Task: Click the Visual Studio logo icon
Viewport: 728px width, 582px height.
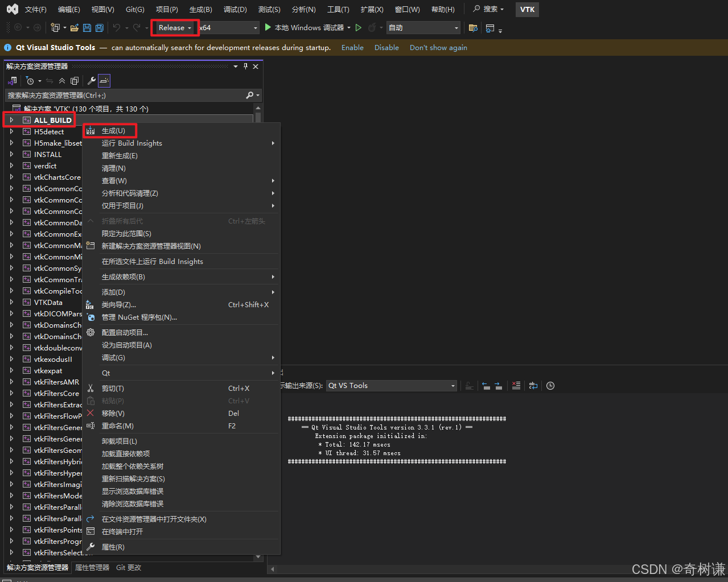Action: [x=12, y=9]
